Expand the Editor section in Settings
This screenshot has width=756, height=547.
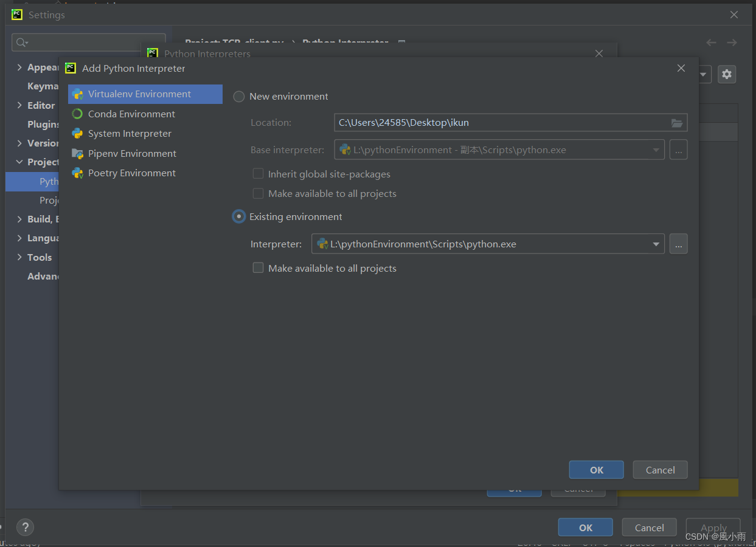[19, 105]
